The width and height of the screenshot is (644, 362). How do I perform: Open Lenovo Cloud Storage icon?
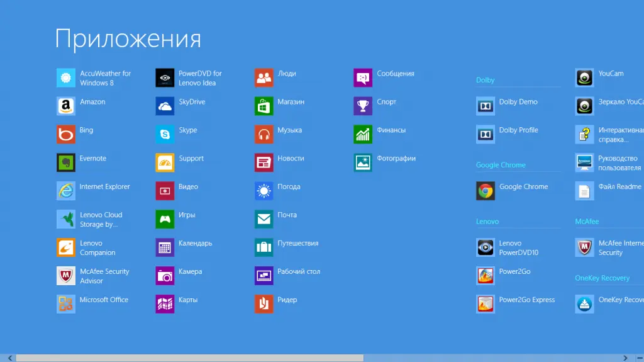tap(65, 219)
